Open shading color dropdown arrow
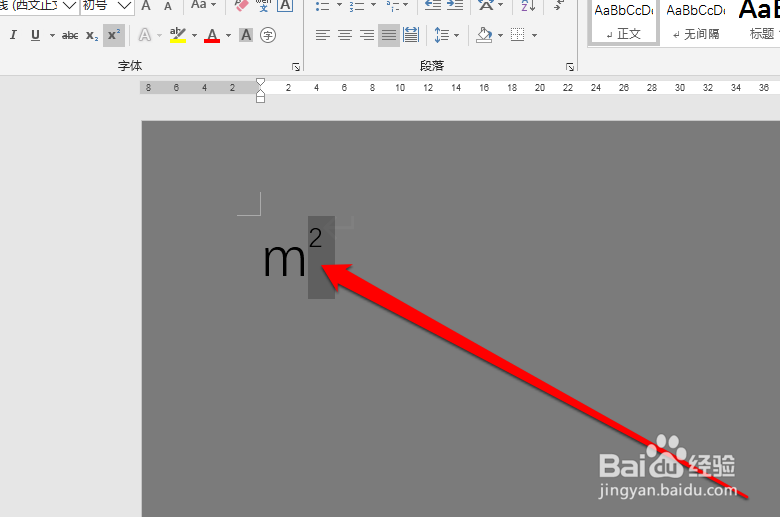Screen dimensions: 780x517 (500, 35)
